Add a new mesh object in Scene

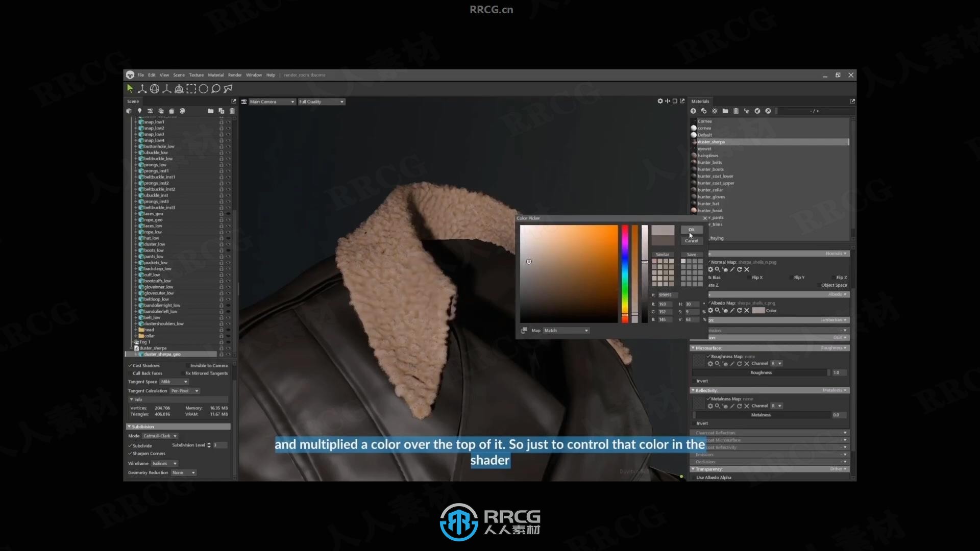pyautogui.click(x=129, y=111)
